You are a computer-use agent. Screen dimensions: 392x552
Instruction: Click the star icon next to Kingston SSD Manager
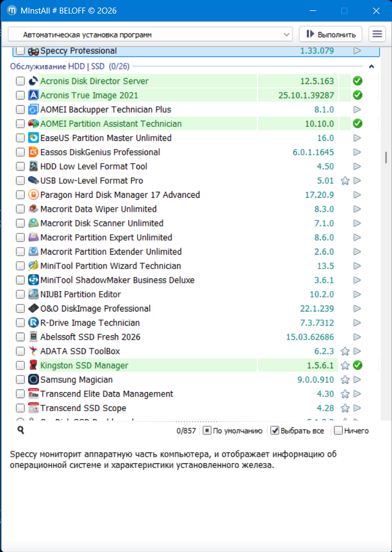click(x=345, y=366)
